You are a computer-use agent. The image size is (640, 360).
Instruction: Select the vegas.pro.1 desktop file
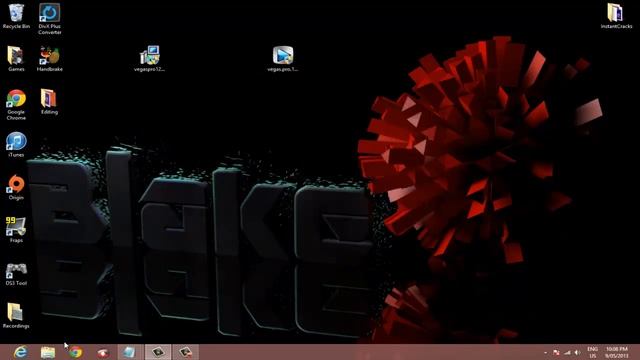282,59
